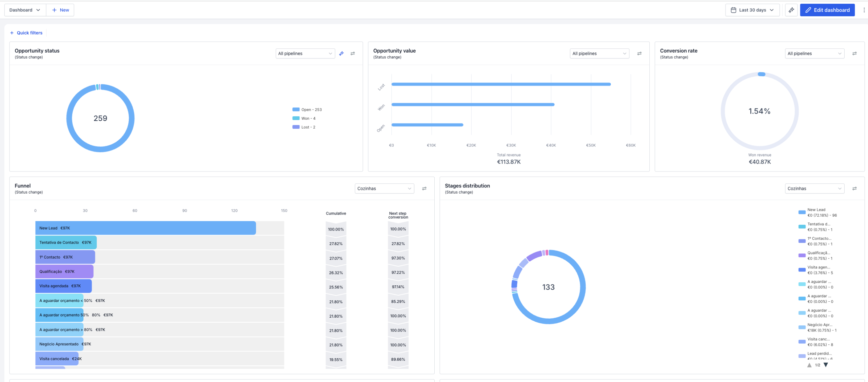The width and height of the screenshot is (868, 382).
Task: Toggle Negócio Apr... legend entry
Action: (x=817, y=327)
